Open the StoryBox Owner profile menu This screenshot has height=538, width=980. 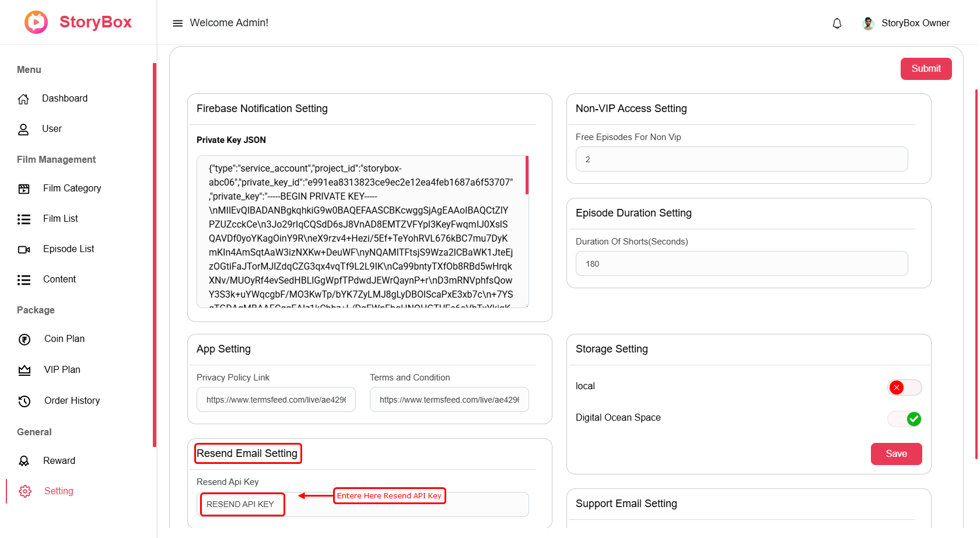[x=906, y=23]
